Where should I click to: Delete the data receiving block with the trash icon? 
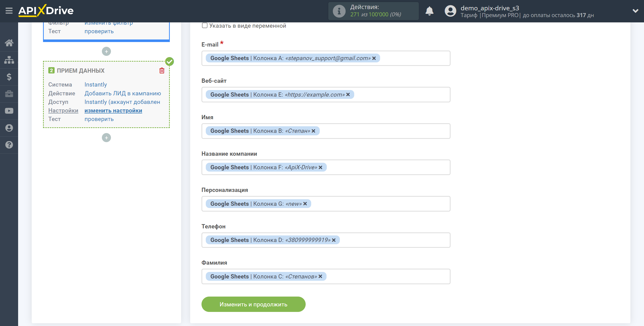coord(162,71)
